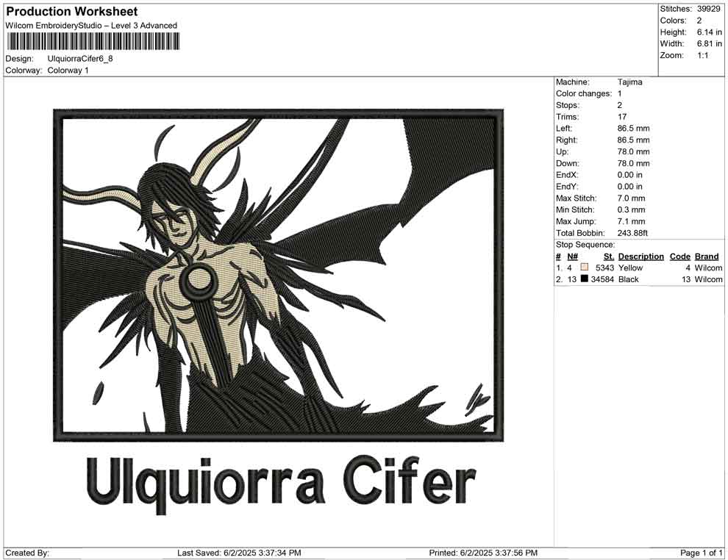This screenshot has width=728, height=560.
Task: Click the 'N#' column header
Action: pos(572,256)
